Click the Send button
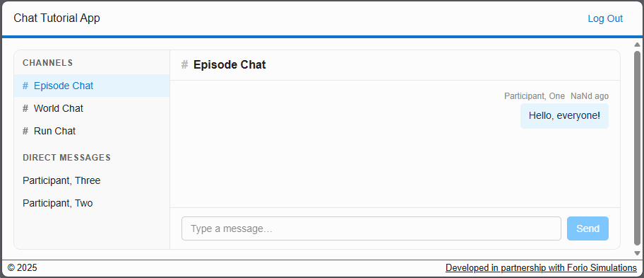644x278 pixels. 588,228
